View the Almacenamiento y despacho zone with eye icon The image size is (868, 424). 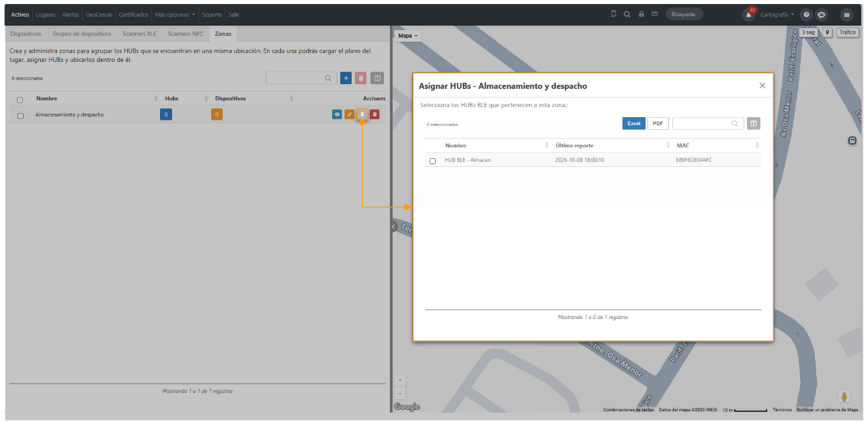point(337,114)
